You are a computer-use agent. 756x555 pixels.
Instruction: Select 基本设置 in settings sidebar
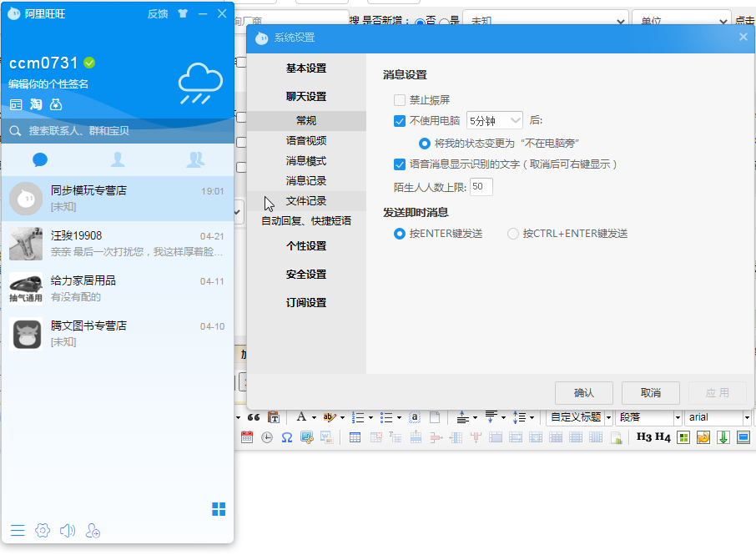pos(306,68)
